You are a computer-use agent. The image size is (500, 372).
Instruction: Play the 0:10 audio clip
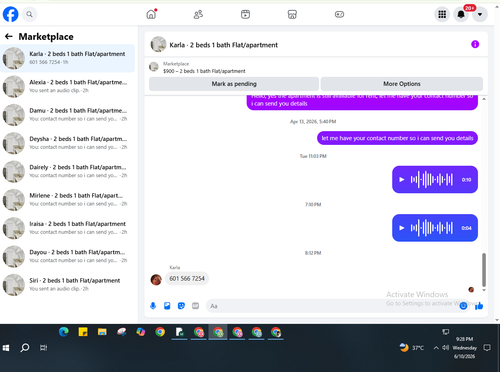click(402, 180)
